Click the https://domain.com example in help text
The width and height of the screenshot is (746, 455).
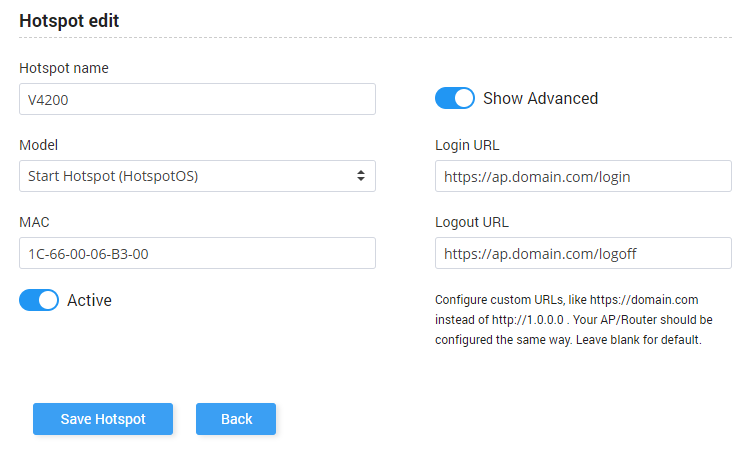[x=643, y=299]
